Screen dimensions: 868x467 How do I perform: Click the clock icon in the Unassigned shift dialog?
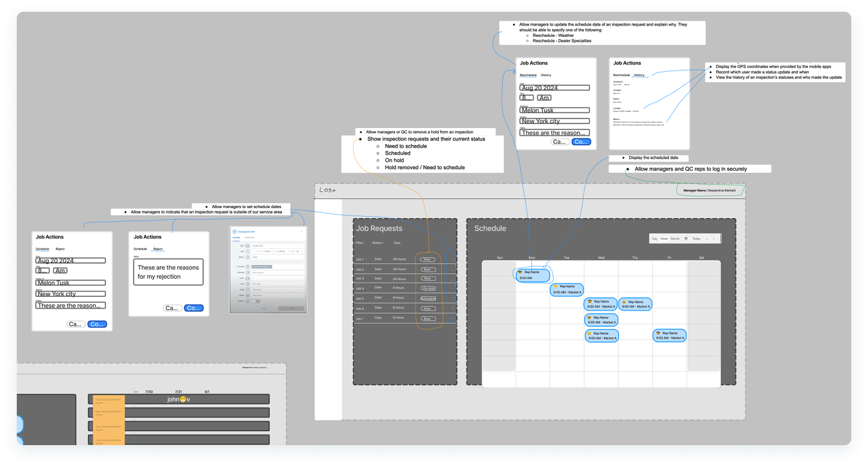pos(247,251)
